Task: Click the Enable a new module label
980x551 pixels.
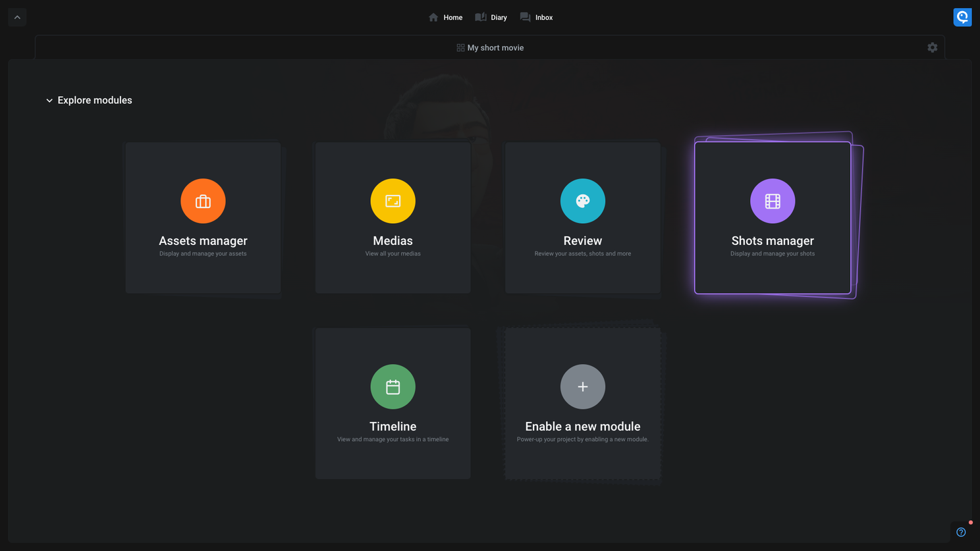Action: [x=582, y=427]
